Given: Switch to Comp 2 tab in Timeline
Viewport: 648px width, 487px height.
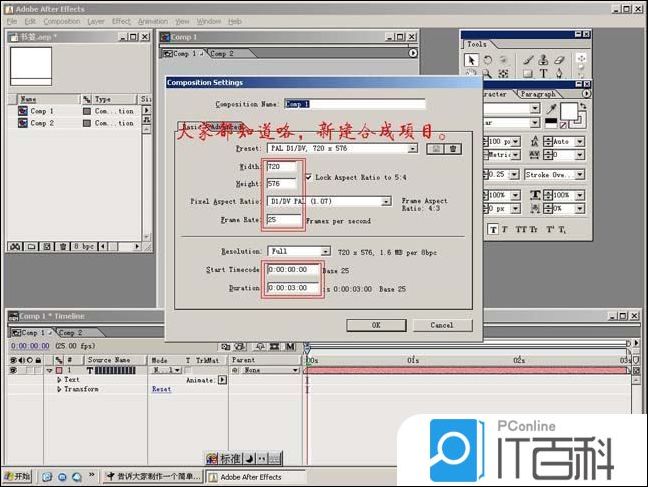Looking at the screenshot, I should (x=71, y=332).
